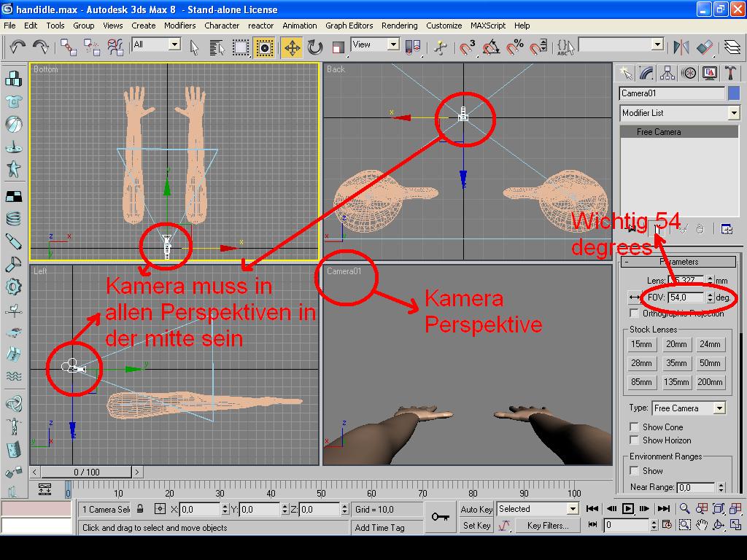This screenshot has height=560, width=747.
Task: Enable Show Cone checkbox
Action: (x=634, y=427)
